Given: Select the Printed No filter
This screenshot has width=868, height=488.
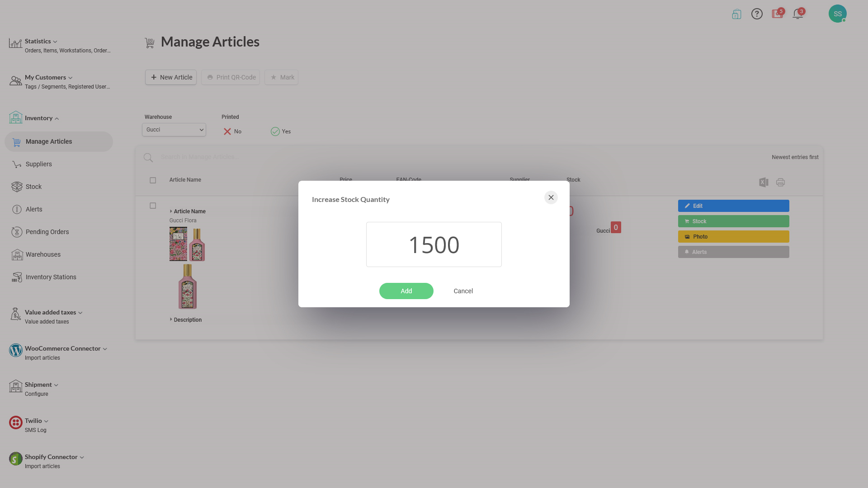Looking at the screenshot, I should point(232,131).
